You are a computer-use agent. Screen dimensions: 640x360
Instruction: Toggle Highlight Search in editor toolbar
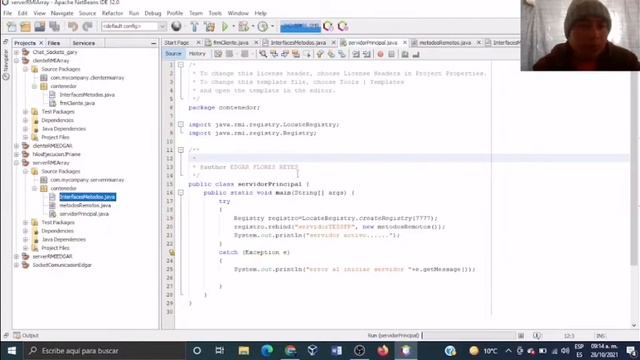click(296, 54)
